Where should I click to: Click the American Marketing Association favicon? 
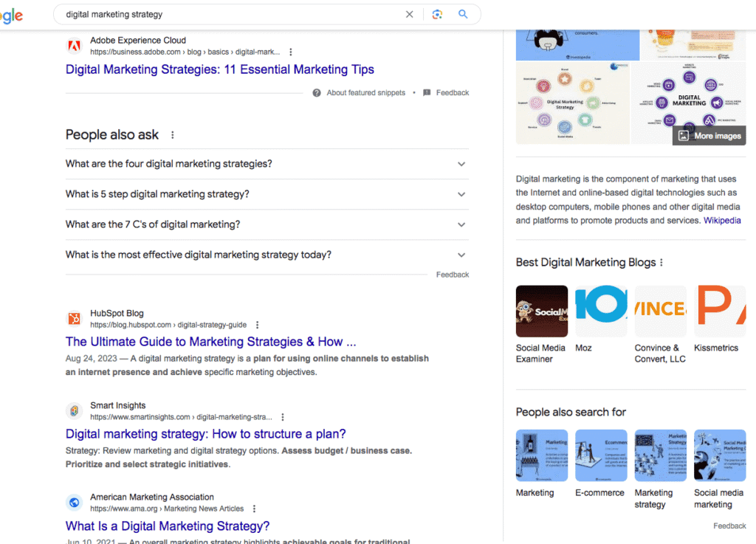[74, 502]
